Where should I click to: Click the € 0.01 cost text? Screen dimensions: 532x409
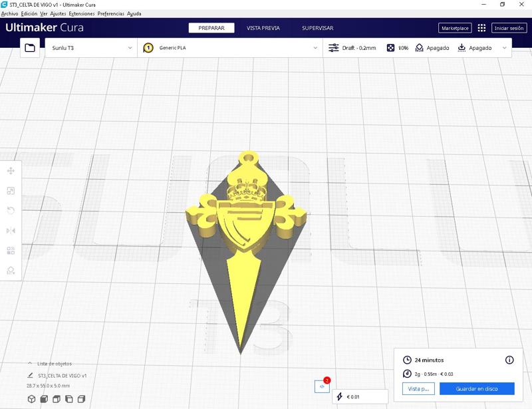tap(353, 396)
